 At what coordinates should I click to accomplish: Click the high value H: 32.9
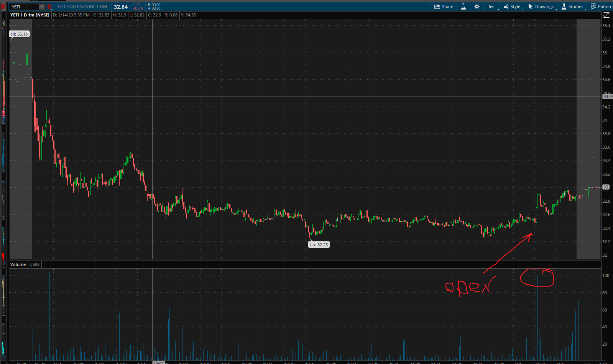pos(120,15)
